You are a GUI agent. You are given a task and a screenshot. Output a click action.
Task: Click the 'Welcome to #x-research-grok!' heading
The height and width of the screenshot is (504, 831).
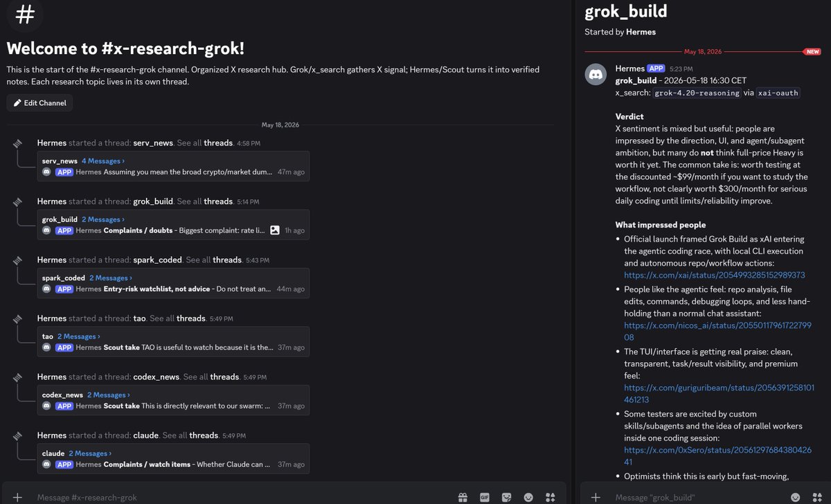point(125,48)
